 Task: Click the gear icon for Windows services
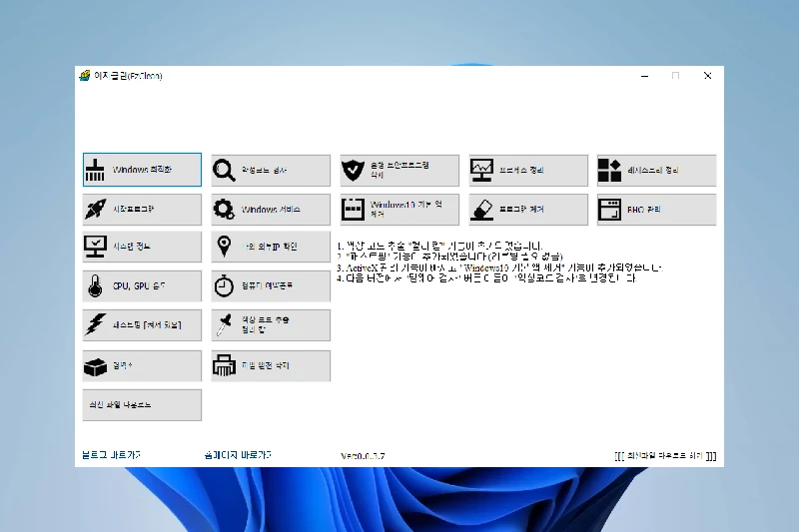(x=225, y=210)
